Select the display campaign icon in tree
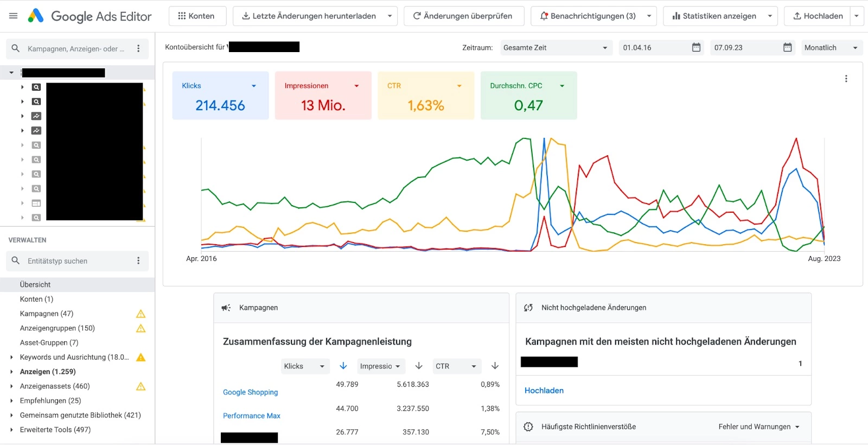 point(36,204)
